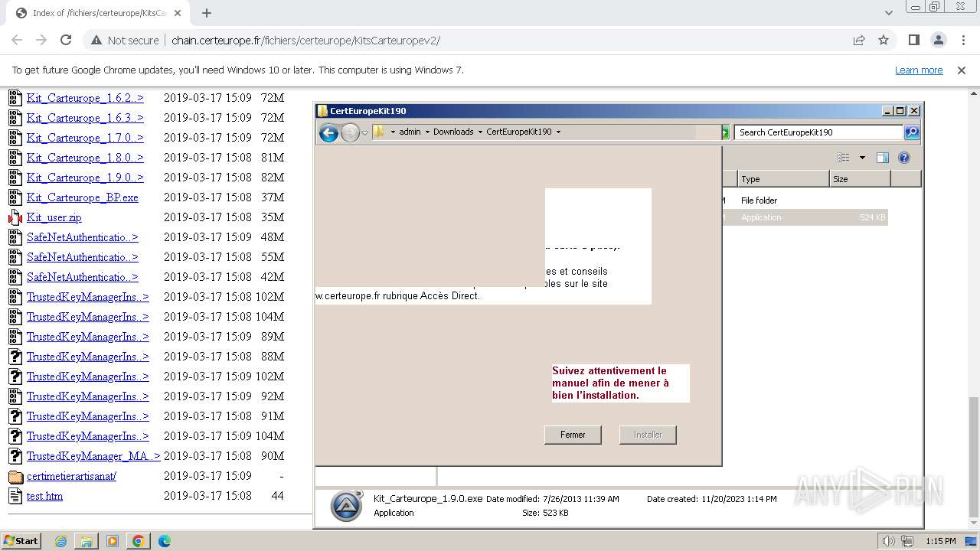Screen dimensions: 980x551
Task: Click Explorer search magnifier icon
Action: tap(912, 132)
